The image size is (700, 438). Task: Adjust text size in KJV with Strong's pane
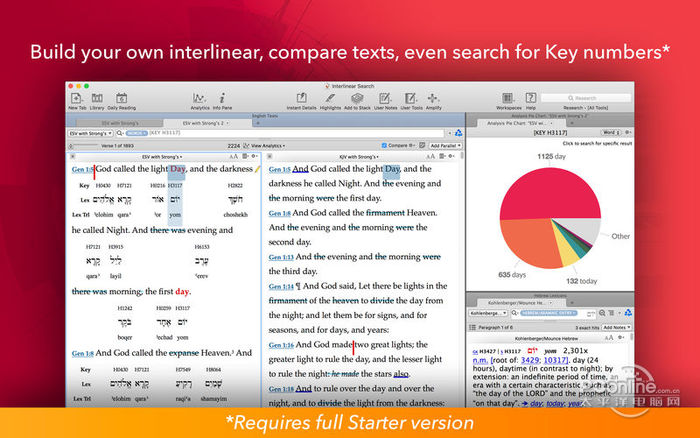coord(430,157)
